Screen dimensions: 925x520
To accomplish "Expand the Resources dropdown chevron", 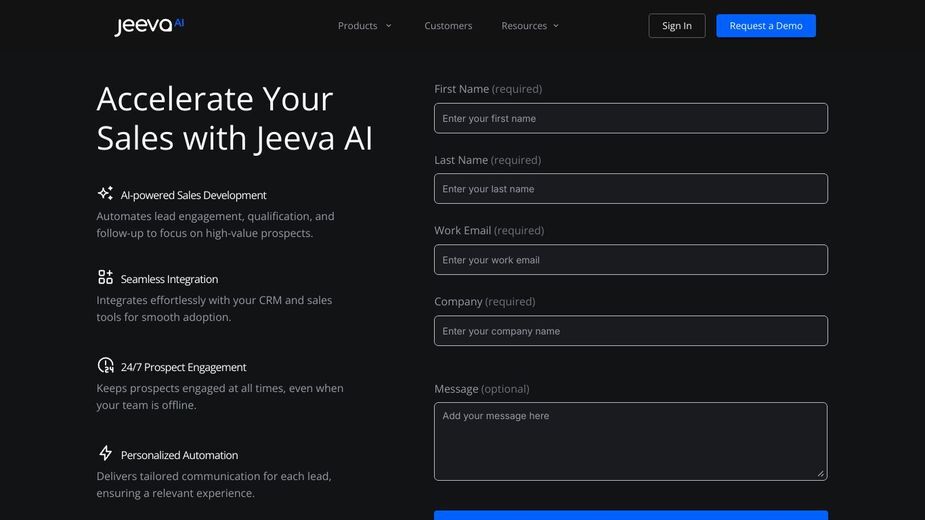I will pyautogui.click(x=556, y=26).
